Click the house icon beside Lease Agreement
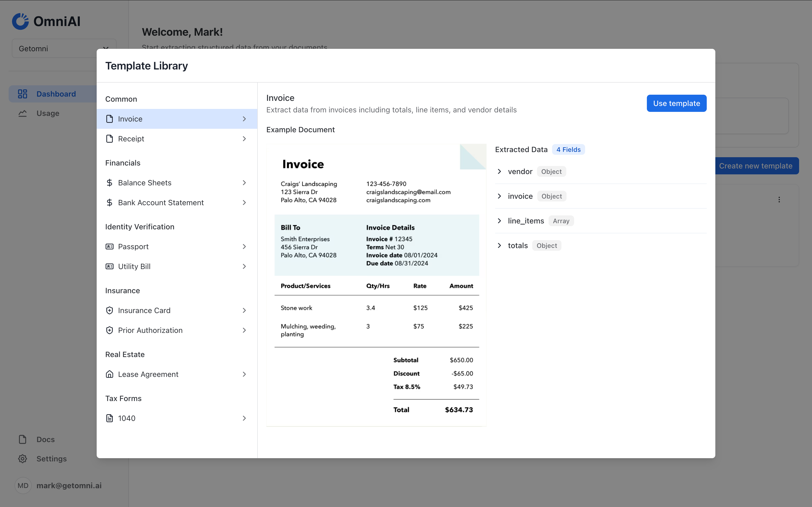Screen dimensions: 812x507 tap(109, 374)
